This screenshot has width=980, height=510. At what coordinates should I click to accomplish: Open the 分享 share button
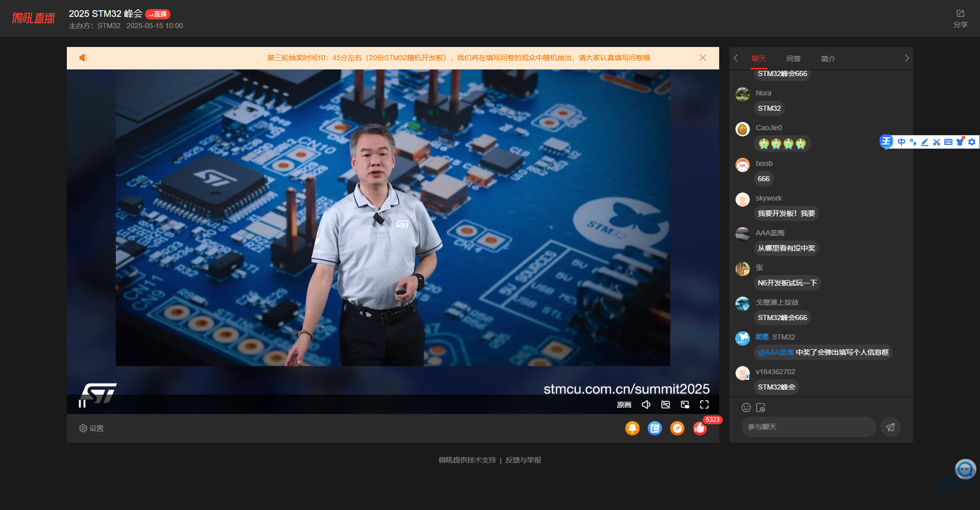tap(960, 18)
